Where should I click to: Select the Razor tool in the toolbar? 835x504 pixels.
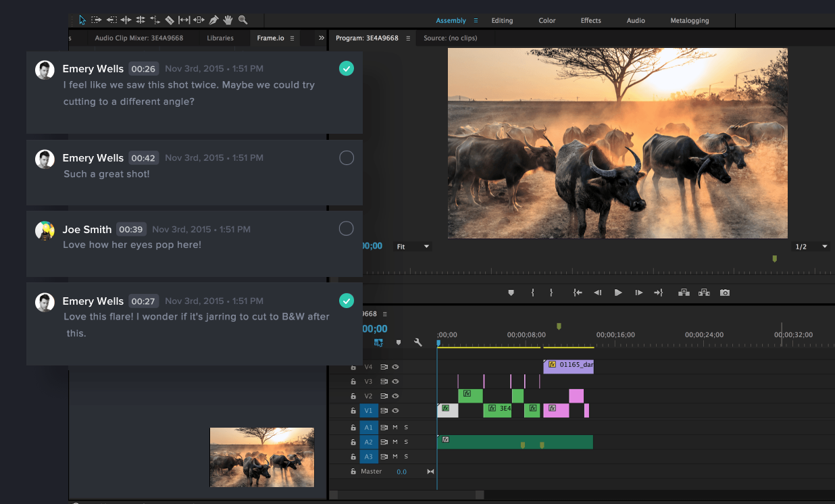point(170,20)
